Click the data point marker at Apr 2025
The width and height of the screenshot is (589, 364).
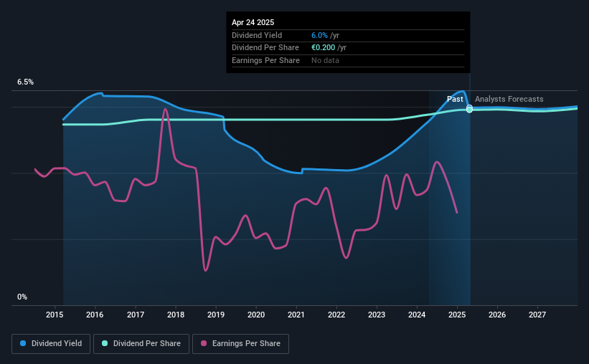pos(469,109)
